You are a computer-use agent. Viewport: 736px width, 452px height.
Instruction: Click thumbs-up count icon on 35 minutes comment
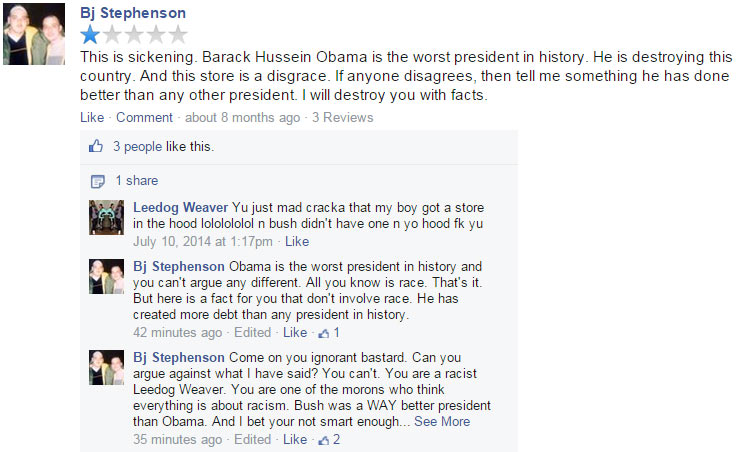(x=323, y=440)
